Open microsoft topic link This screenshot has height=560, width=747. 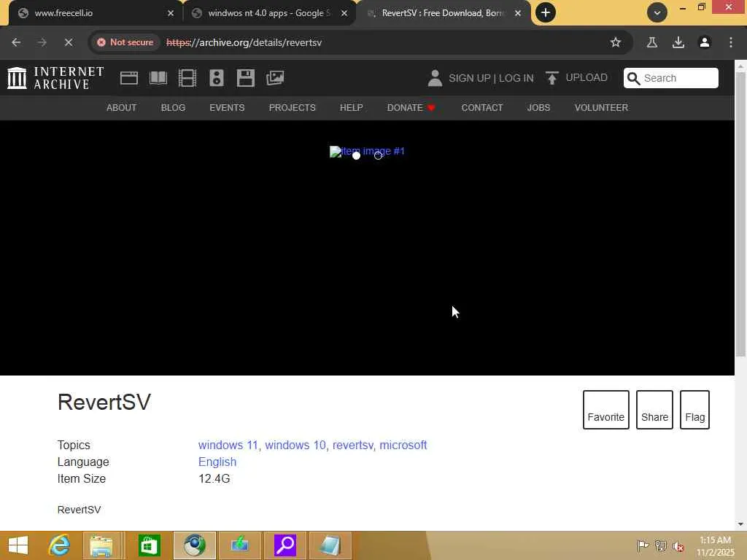coord(403,445)
